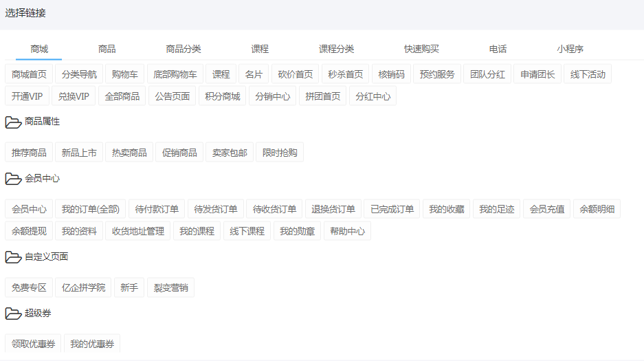The height and width of the screenshot is (361, 644).
Task: Pick the 线下课程 option
Action: (247, 231)
